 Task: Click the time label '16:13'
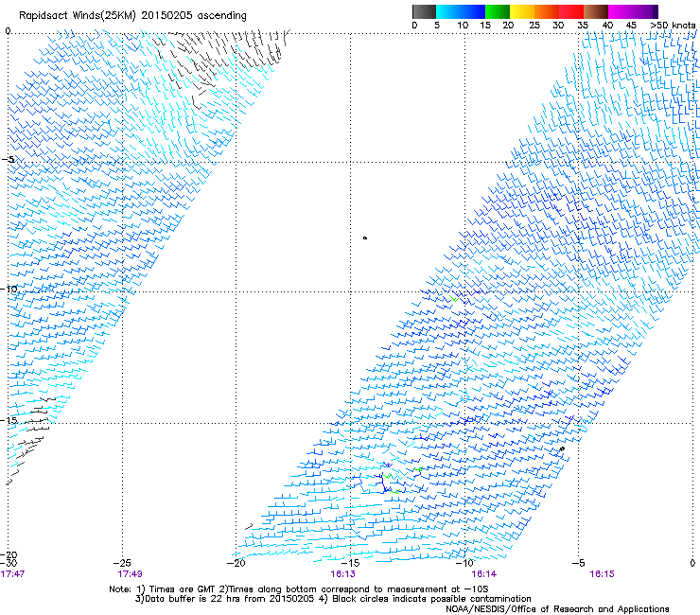[342, 574]
